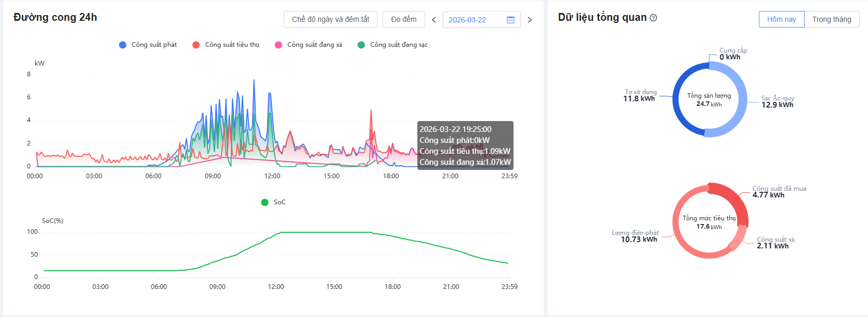This screenshot has width=868, height=317.
Task: Toggle Công suất tiêu thụ red legend marker
Action: click(x=196, y=45)
